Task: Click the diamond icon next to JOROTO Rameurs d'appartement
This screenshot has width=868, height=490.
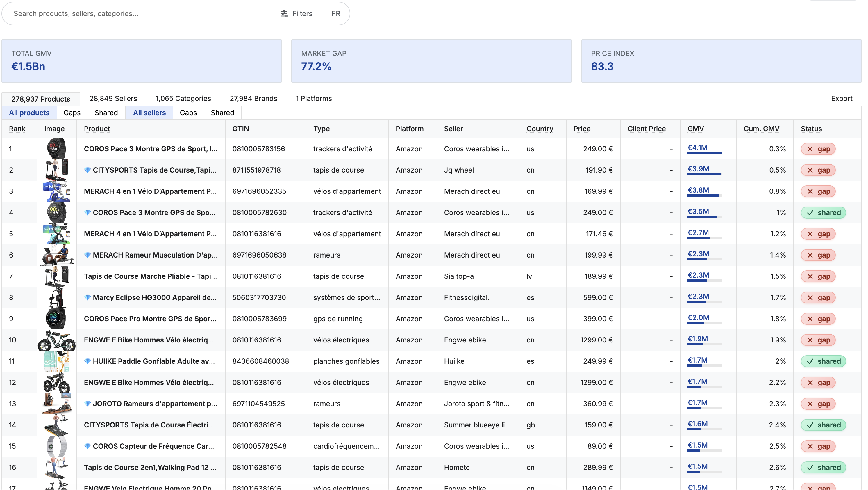Action: click(88, 404)
